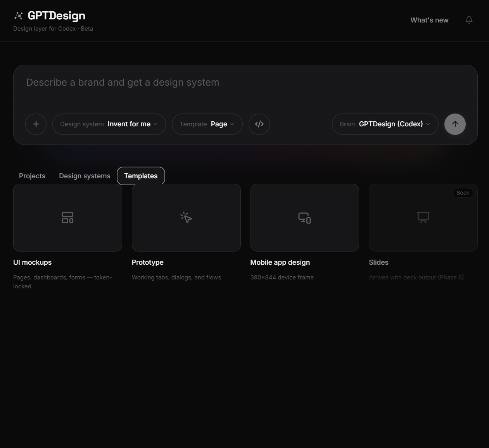The image size is (489, 448).
Task: Click the plus attachment button
Action: point(36,124)
